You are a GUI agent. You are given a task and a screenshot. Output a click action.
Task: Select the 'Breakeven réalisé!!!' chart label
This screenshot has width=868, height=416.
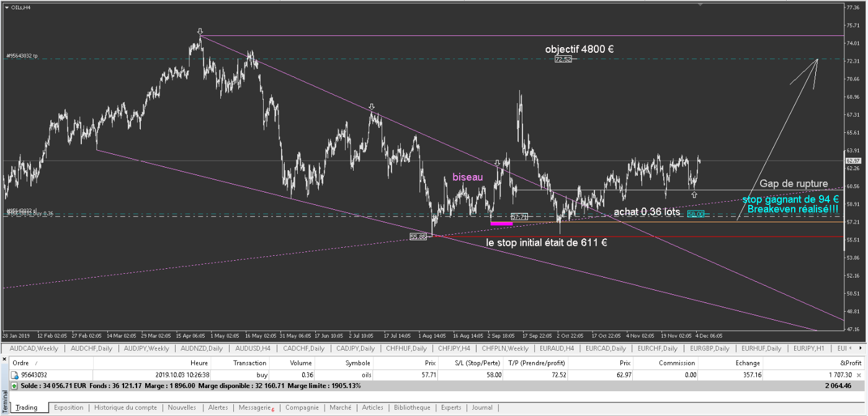[792, 209]
